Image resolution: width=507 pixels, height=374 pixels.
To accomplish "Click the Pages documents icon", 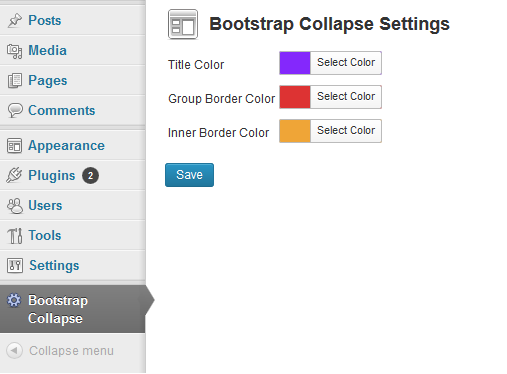I will click(x=14, y=81).
